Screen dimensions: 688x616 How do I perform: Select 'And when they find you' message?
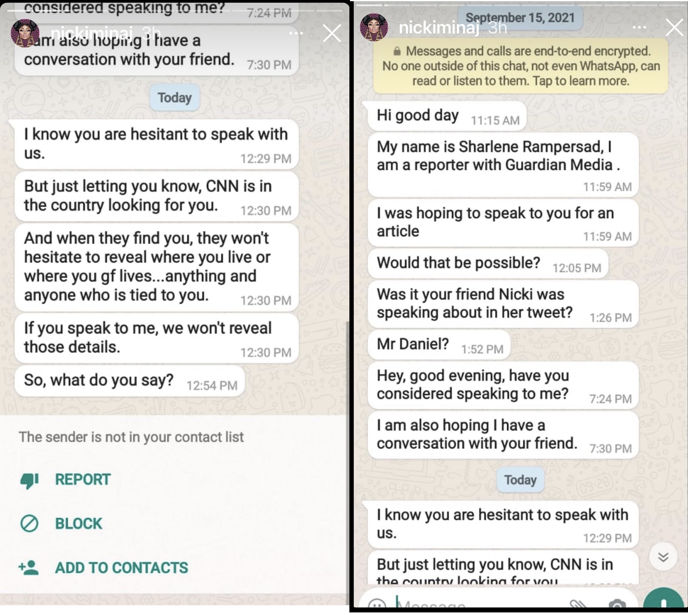pos(156,267)
